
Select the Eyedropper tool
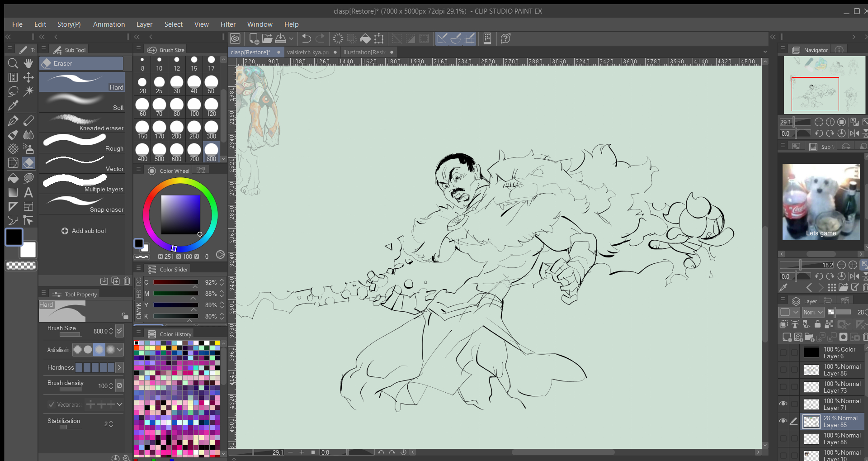pyautogui.click(x=13, y=105)
